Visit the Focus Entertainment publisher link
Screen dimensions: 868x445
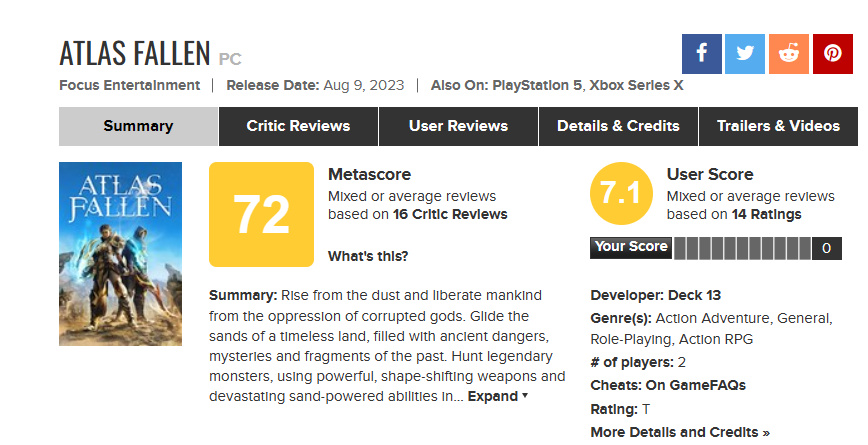pos(130,85)
